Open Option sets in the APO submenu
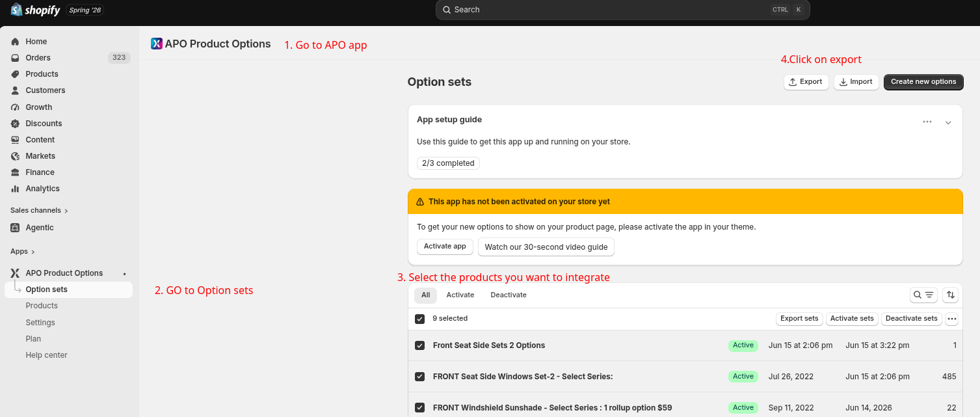This screenshot has height=417, width=980. click(x=68, y=289)
